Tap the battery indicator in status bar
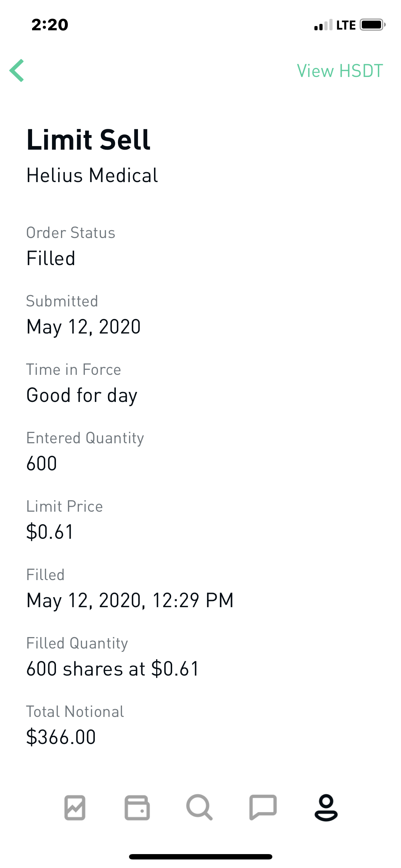 point(372,25)
